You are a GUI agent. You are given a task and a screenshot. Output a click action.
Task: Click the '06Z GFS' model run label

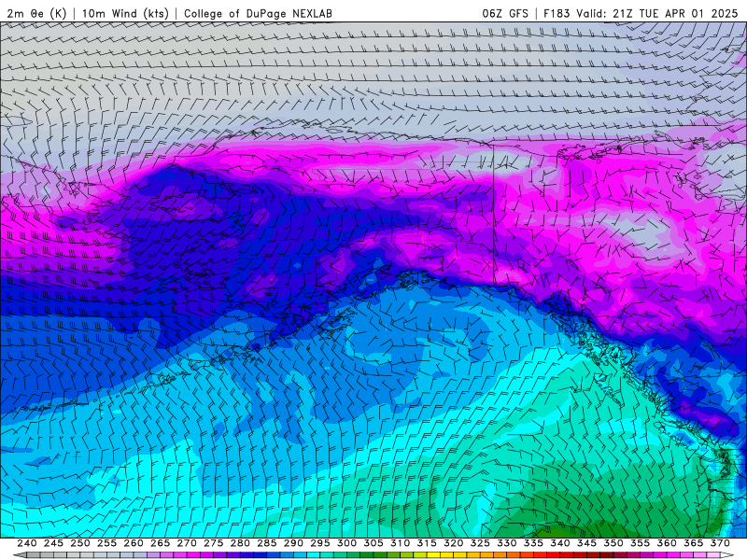tap(505, 13)
